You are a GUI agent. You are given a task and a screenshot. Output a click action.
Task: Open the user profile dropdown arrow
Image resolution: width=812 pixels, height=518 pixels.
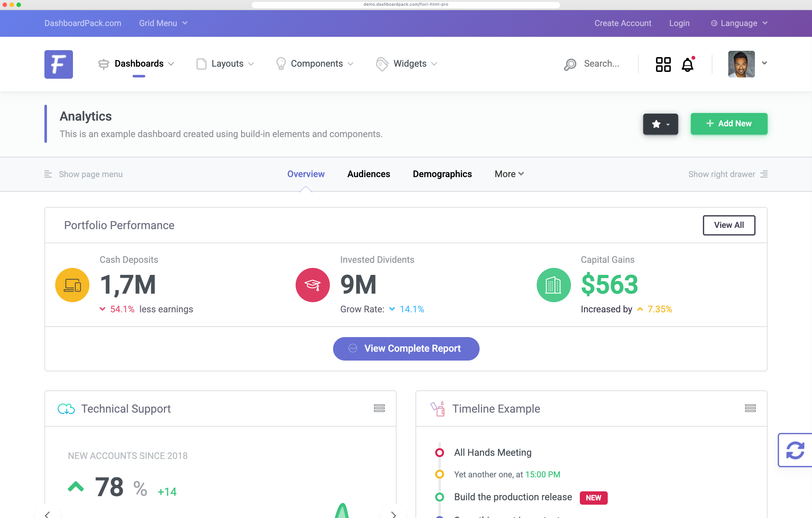[x=764, y=63]
